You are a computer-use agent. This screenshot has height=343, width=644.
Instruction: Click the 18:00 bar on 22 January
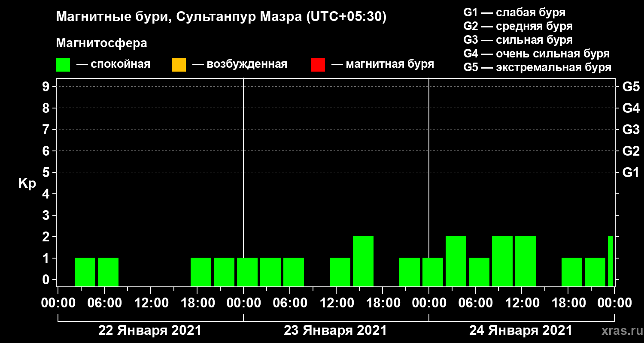click(x=201, y=272)
